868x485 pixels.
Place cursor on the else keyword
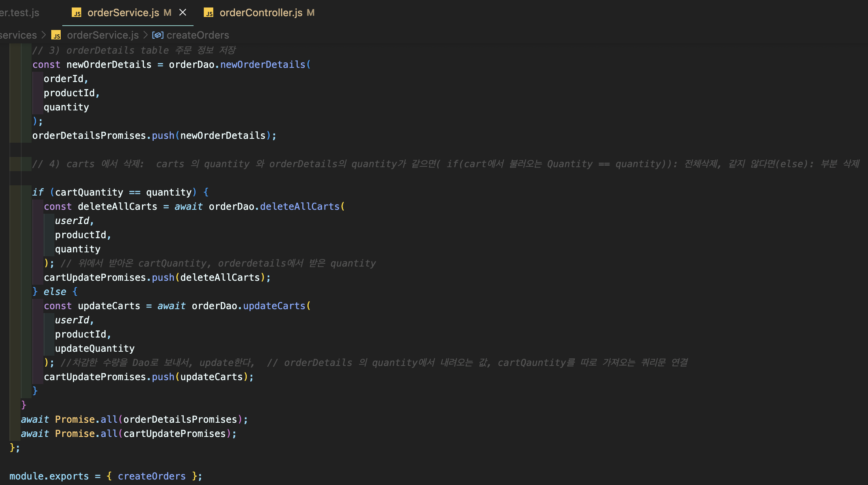(55, 291)
